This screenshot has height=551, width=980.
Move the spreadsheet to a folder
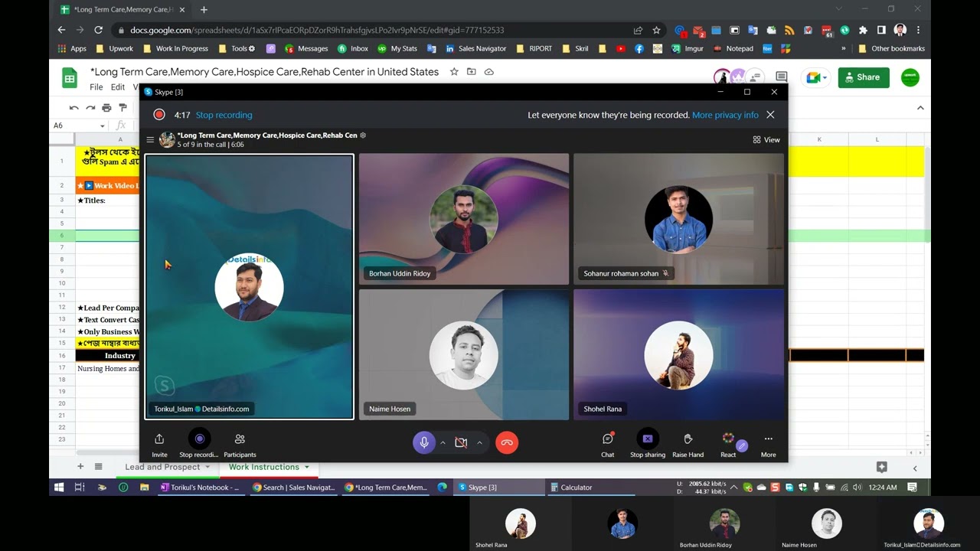(x=472, y=72)
